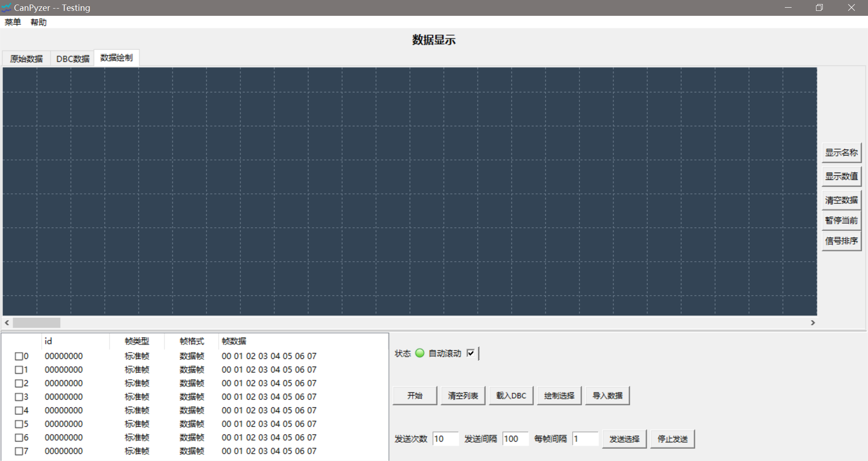Screen dimensions: 868x461
Task: Click the 帧数据 column header
Action: tap(303, 341)
